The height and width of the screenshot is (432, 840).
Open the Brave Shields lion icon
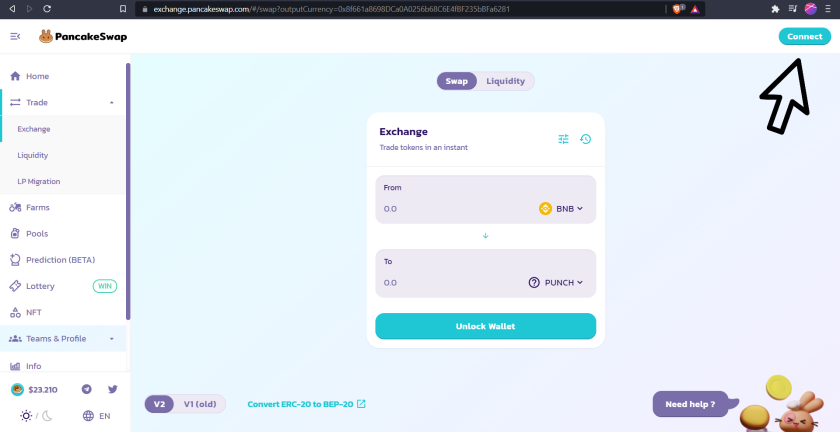[677, 9]
